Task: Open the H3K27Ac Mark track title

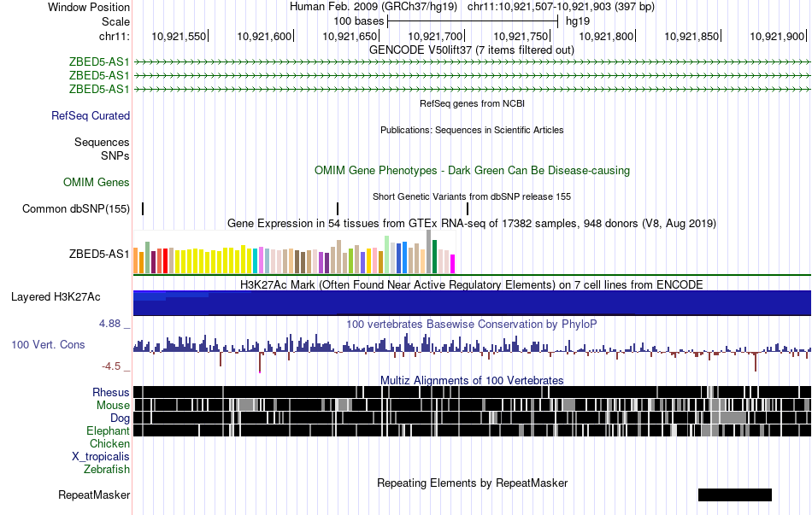Action: coord(472,284)
